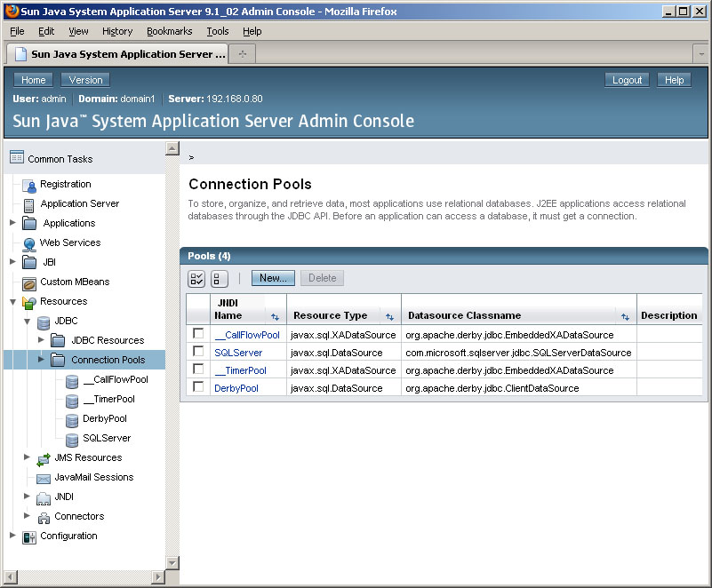Click the JDBC database icon
Viewport: 712px width, 588px height.
click(44, 322)
